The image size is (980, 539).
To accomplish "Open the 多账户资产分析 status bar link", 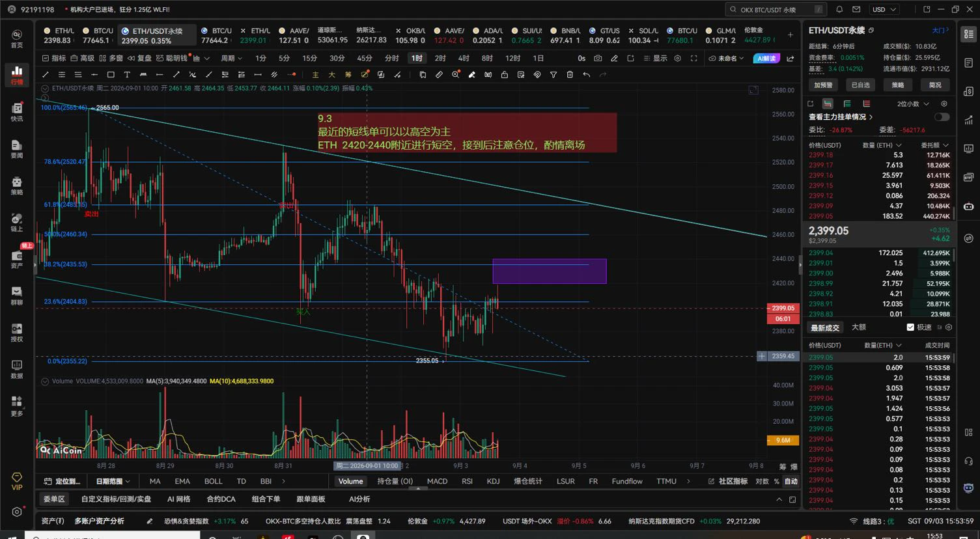I will point(99,521).
